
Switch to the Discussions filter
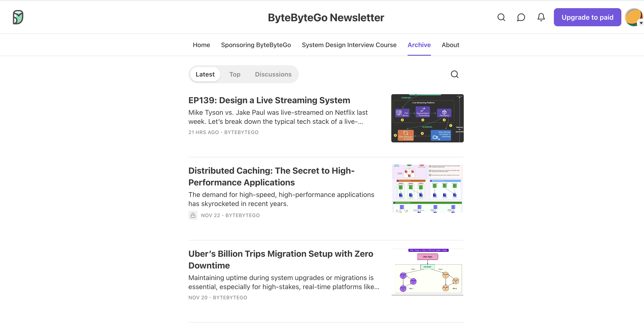(273, 74)
